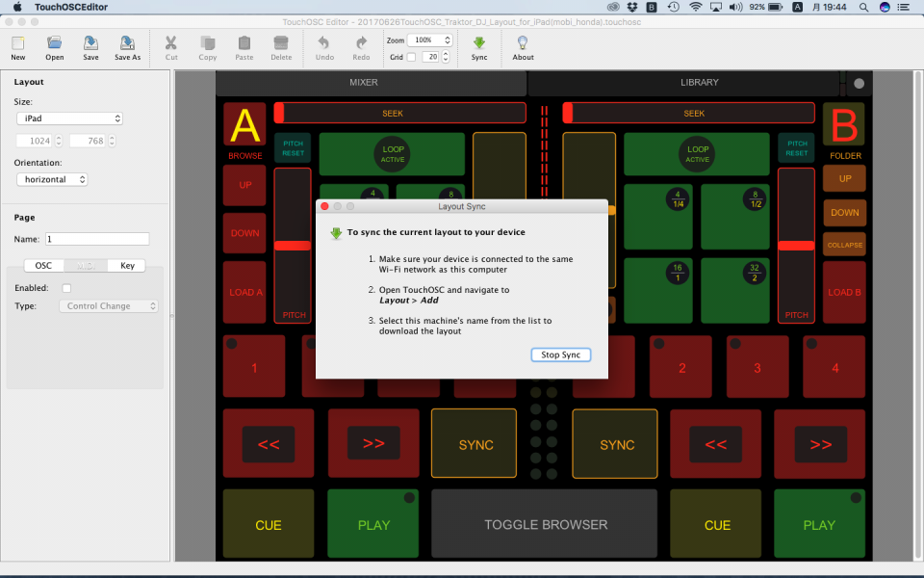Open the Zoom 100% dropdown

click(x=429, y=40)
